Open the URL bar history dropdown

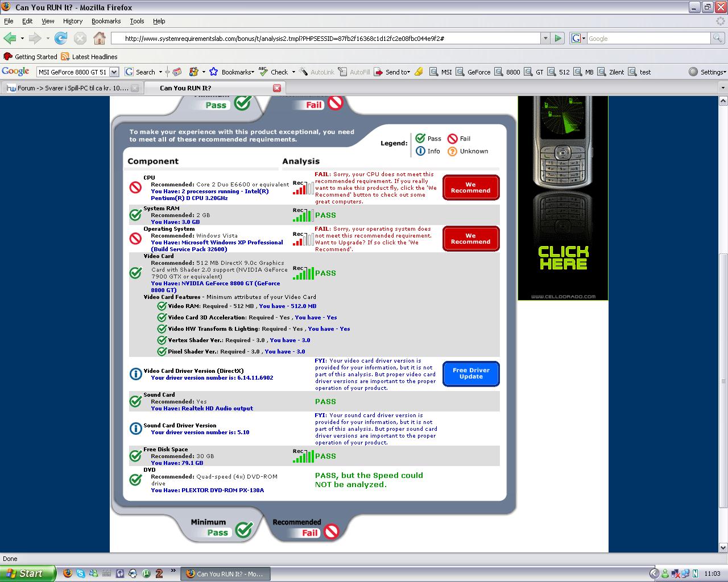(x=545, y=38)
